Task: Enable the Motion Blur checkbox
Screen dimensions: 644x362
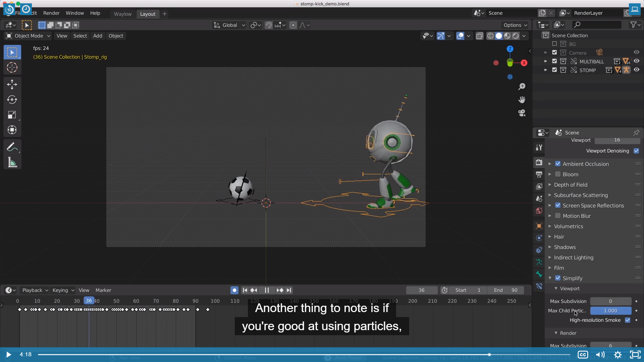Action: tap(558, 216)
